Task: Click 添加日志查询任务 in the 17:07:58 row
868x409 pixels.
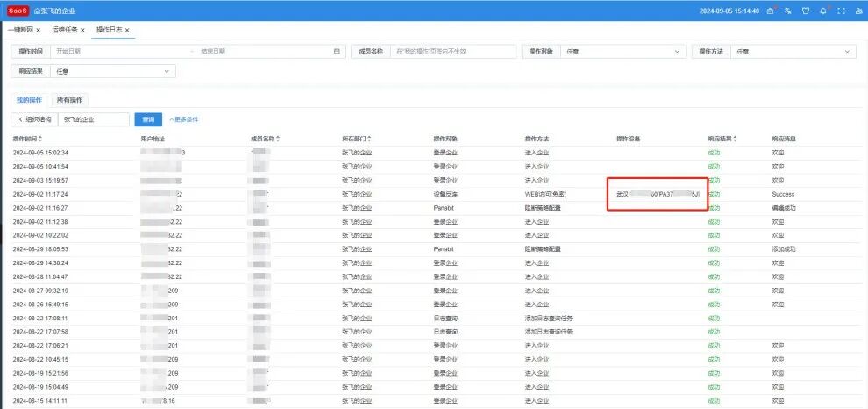Action: coord(549,332)
